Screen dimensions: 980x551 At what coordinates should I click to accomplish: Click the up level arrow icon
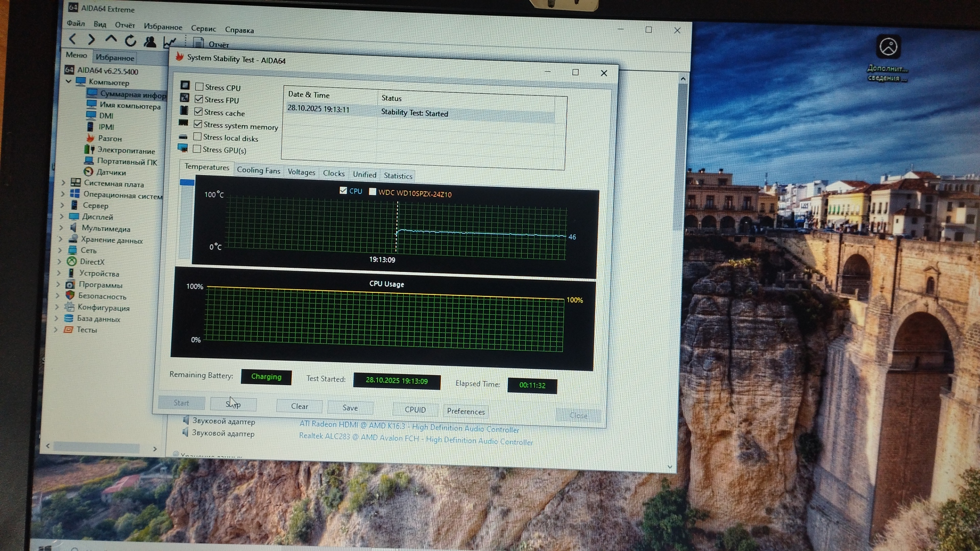click(111, 40)
